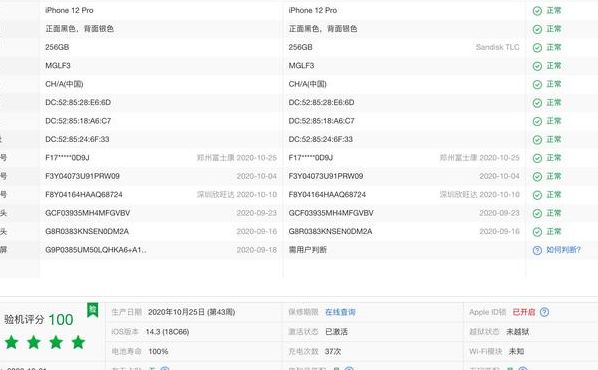The image size is (598, 370).
Task: Click the fourth green rating star
Action: (78, 342)
